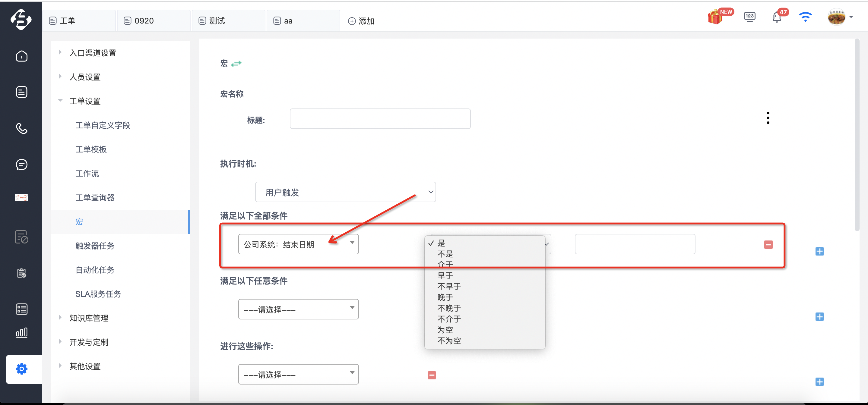Viewport: 868px width, 405px height.
Task: Click the 标题 text input field
Action: pos(380,118)
